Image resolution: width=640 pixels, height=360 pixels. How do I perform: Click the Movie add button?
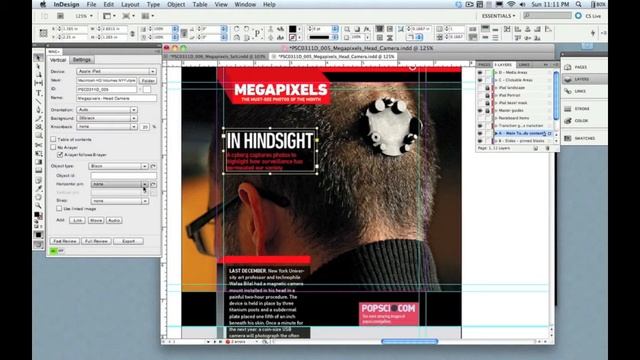(x=96, y=220)
